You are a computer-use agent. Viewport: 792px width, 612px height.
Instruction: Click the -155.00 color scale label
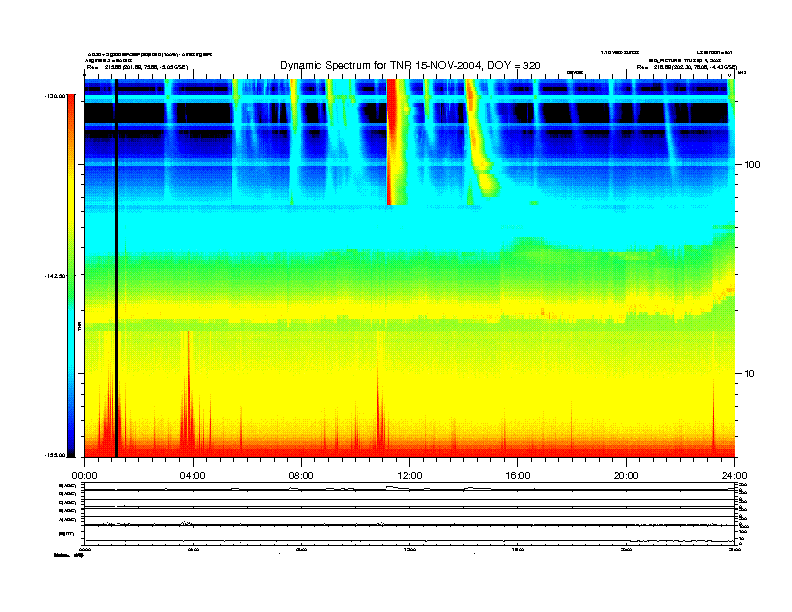click(55, 455)
